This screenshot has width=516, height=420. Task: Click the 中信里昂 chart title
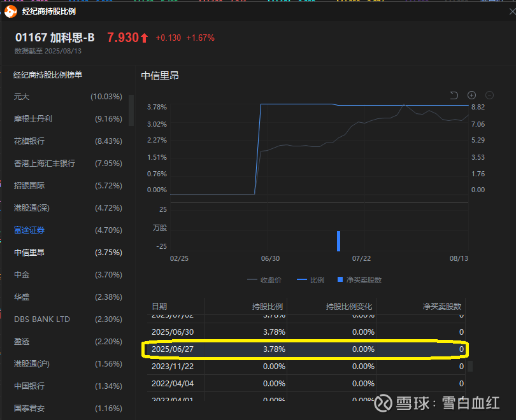pyautogui.click(x=160, y=76)
